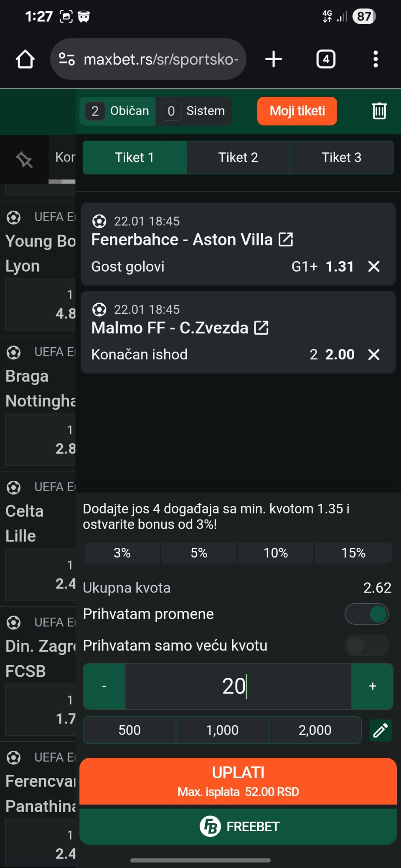Tap the browser home icon
The width and height of the screenshot is (401, 868).
pos(25,59)
